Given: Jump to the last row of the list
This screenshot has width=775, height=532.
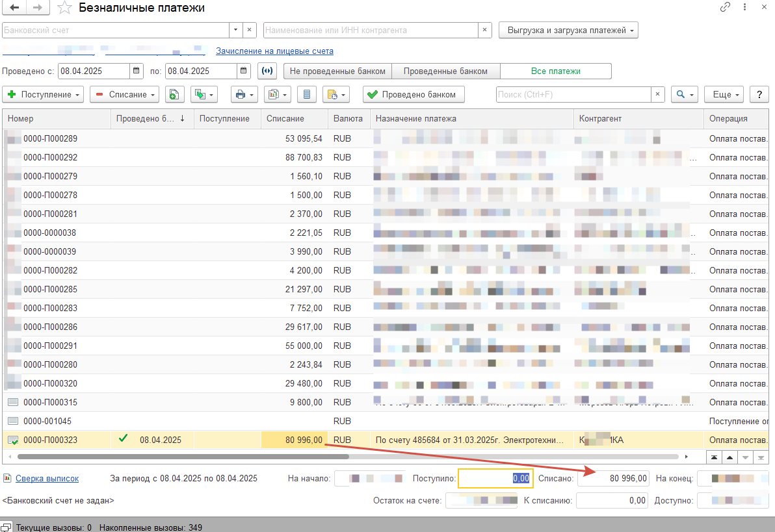Looking at the screenshot, I should pyautogui.click(x=761, y=457).
